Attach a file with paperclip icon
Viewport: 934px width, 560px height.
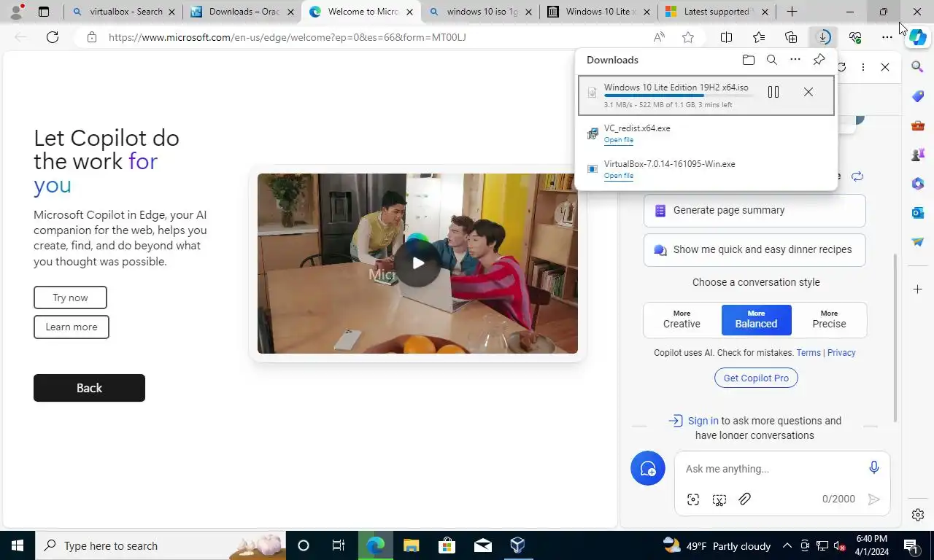tap(744, 499)
